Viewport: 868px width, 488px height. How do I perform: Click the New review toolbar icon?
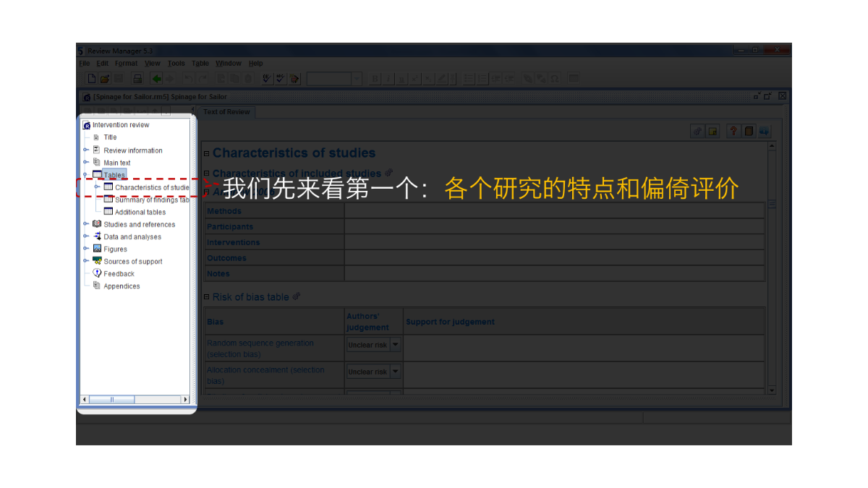[x=92, y=78]
